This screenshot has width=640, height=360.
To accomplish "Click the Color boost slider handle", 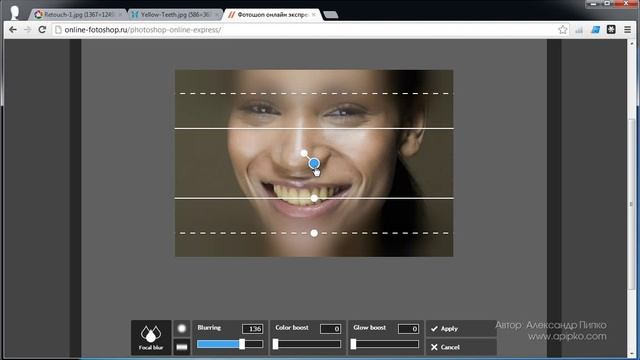I will click(x=276, y=344).
